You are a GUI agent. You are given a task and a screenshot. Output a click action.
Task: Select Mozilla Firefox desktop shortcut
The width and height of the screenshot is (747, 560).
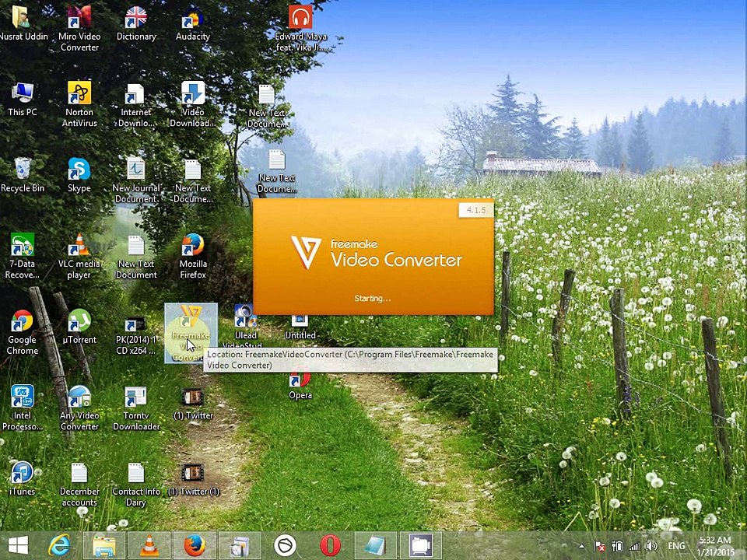(193, 256)
